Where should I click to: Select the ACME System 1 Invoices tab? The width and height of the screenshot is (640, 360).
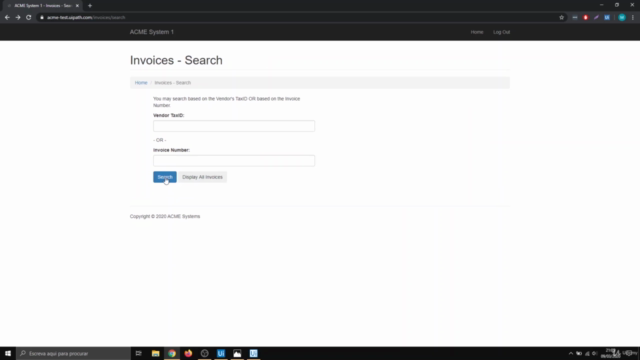(x=43, y=6)
